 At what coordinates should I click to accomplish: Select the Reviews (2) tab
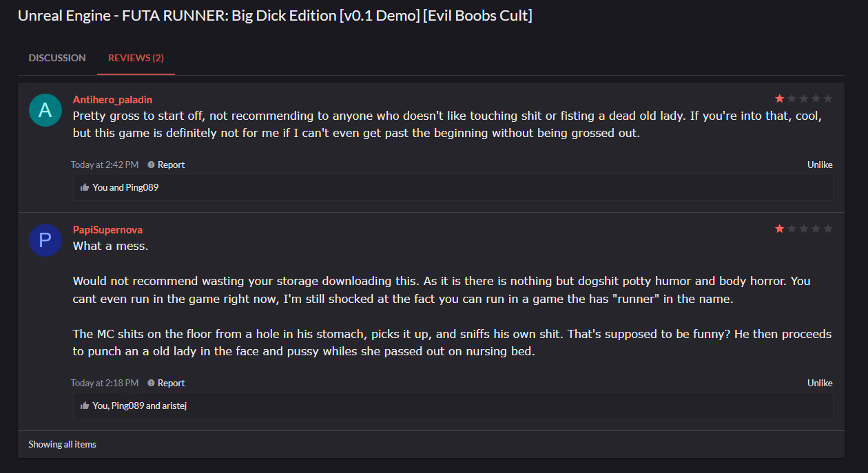click(136, 58)
